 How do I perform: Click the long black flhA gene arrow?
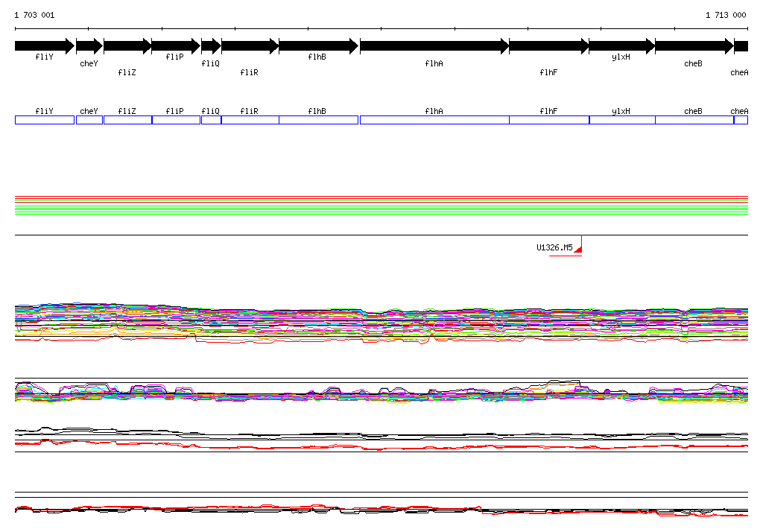tap(434, 46)
